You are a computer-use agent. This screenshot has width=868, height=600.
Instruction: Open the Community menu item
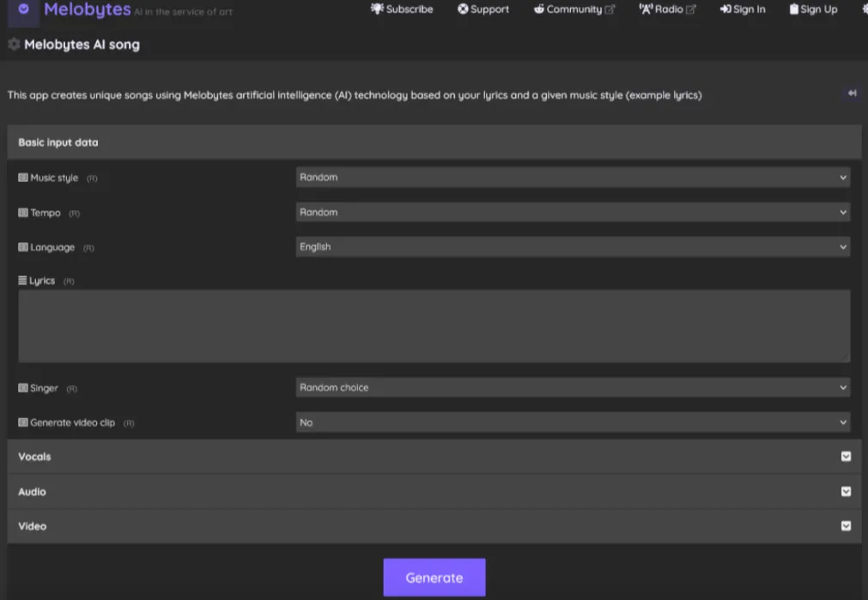coord(574,9)
